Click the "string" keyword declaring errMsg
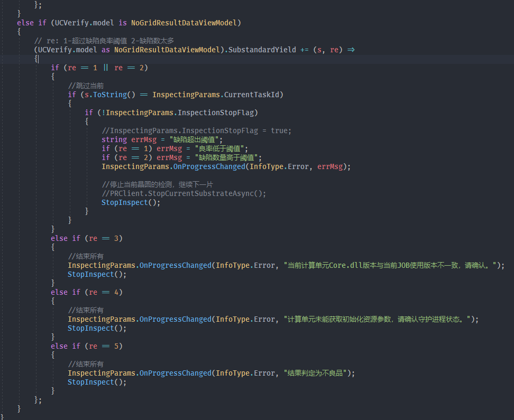 click(x=114, y=139)
